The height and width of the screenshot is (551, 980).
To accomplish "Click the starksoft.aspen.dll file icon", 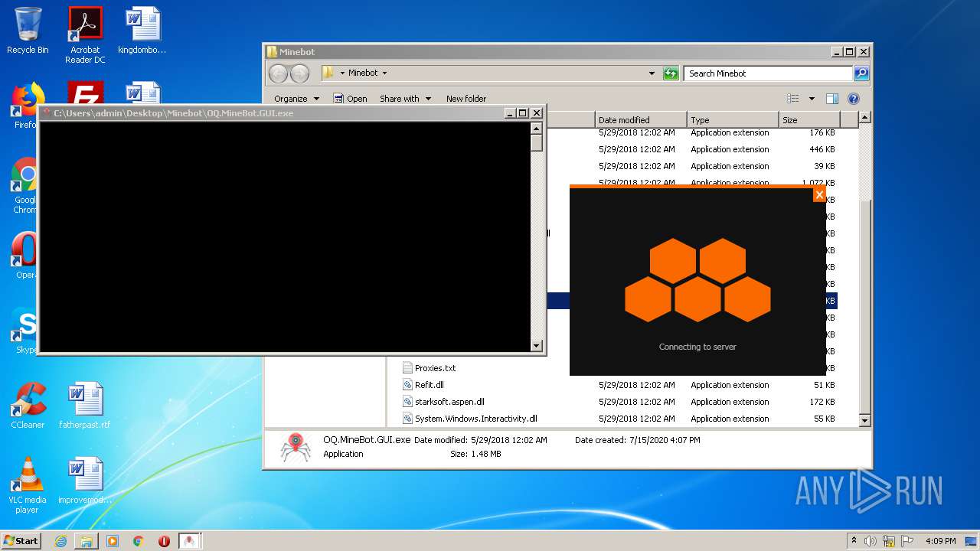I will tap(408, 402).
